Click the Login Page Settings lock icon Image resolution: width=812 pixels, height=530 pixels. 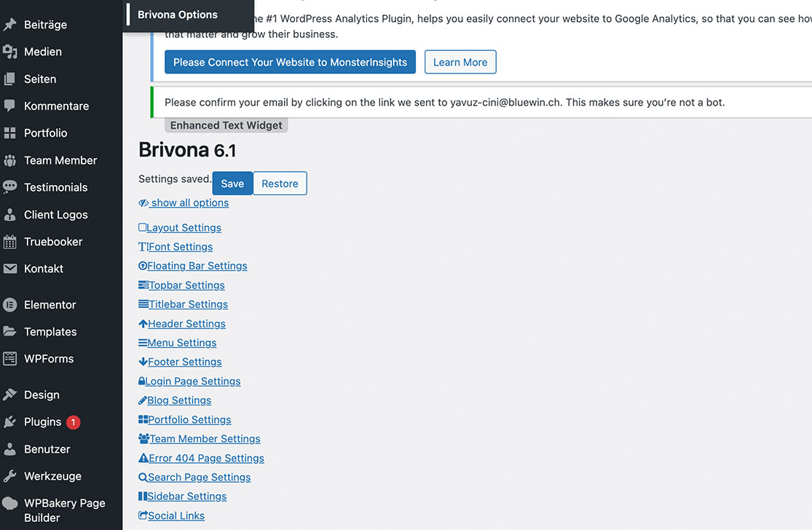(142, 381)
